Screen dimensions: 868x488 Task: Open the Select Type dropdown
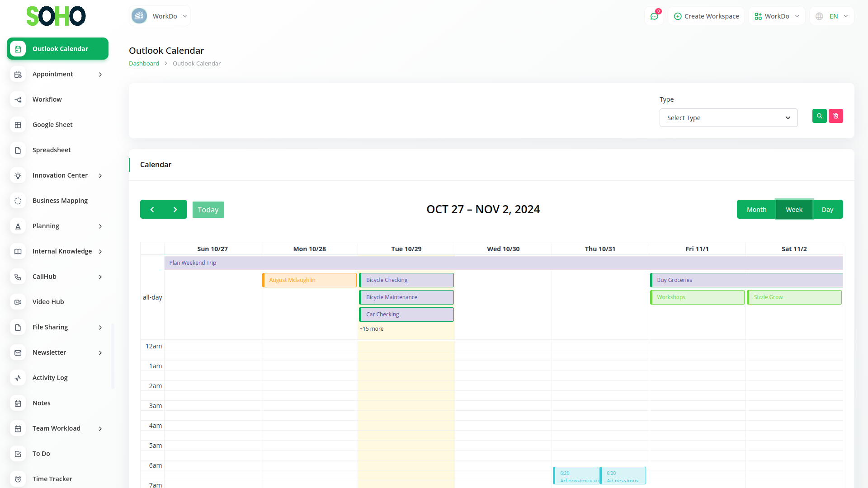click(728, 118)
